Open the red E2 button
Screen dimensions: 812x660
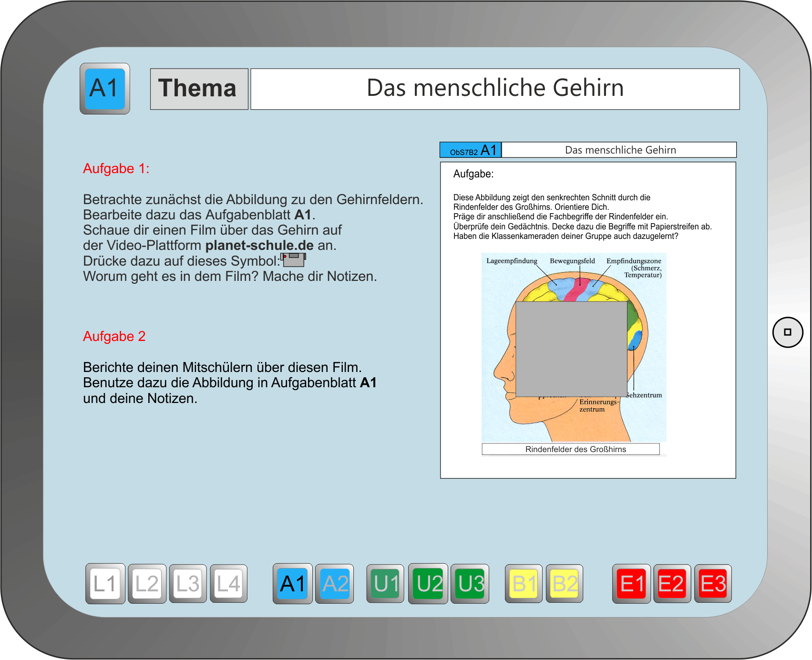[672, 584]
